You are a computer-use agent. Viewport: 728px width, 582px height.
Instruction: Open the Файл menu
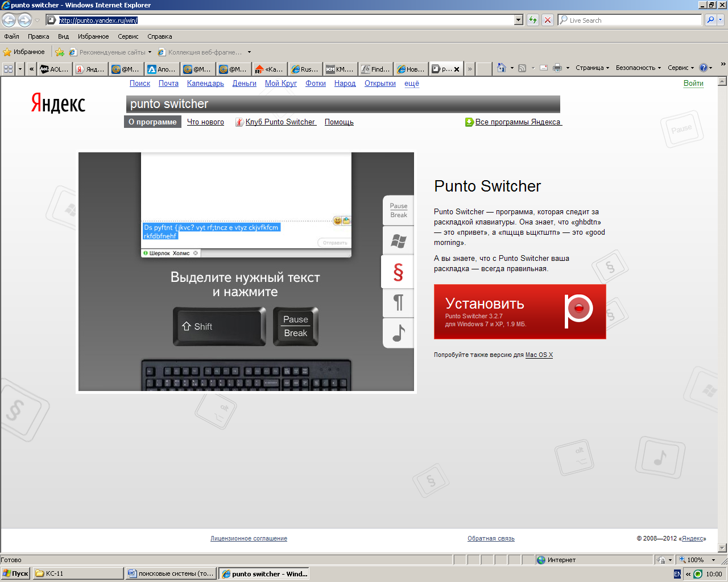(11, 36)
